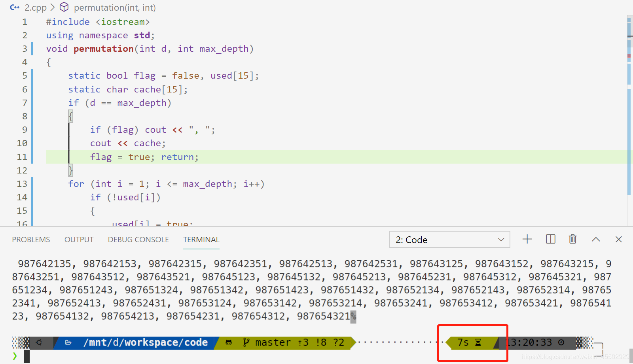Open the 2.cpp breadcrumb item

click(x=36, y=8)
